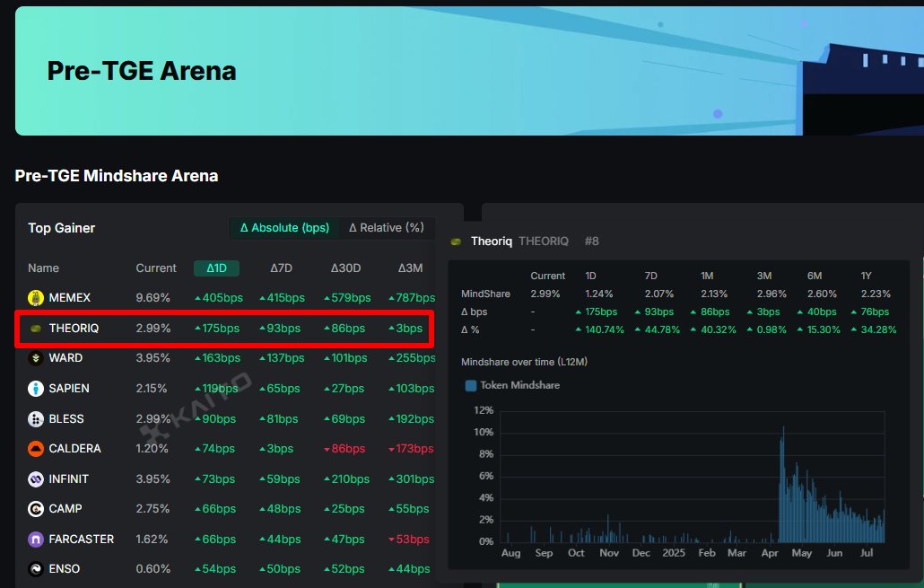Open the THEORIQ row name

pos(74,329)
